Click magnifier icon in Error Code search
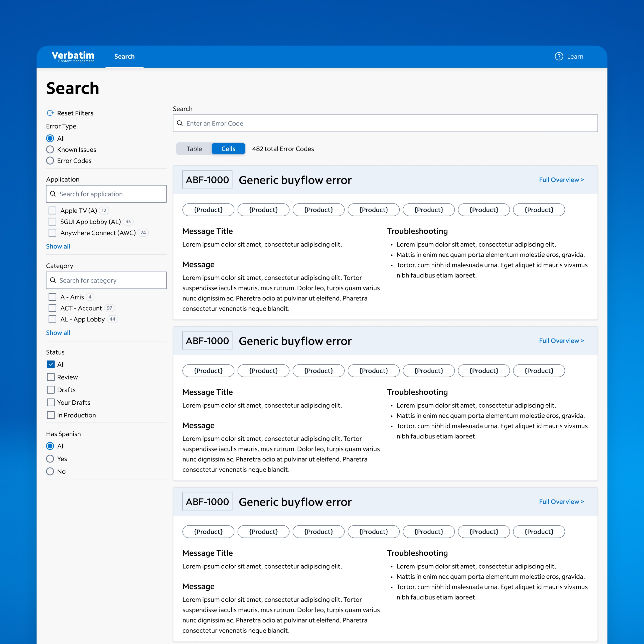This screenshot has width=644, height=644. point(180,123)
